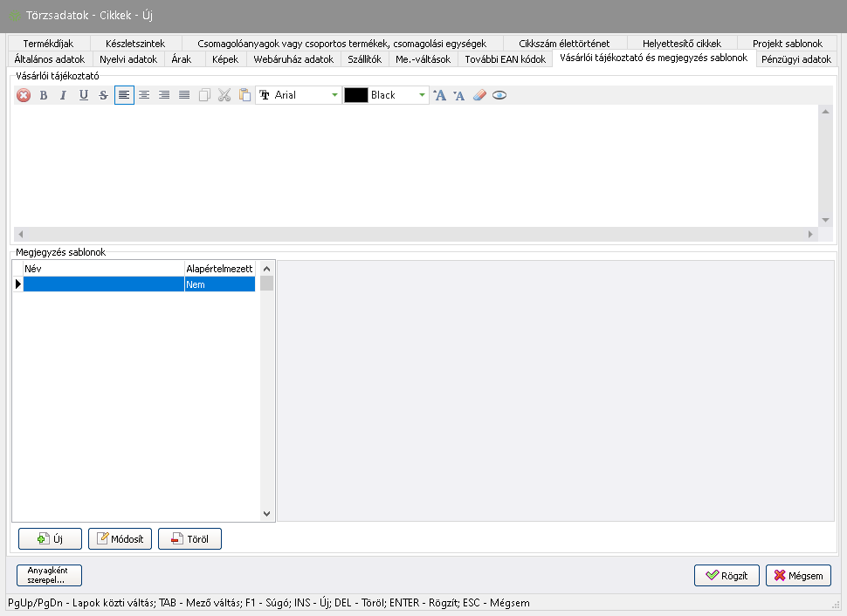847x616 pixels.
Task: Click the eye preview icon
Action: coord(499,95)
